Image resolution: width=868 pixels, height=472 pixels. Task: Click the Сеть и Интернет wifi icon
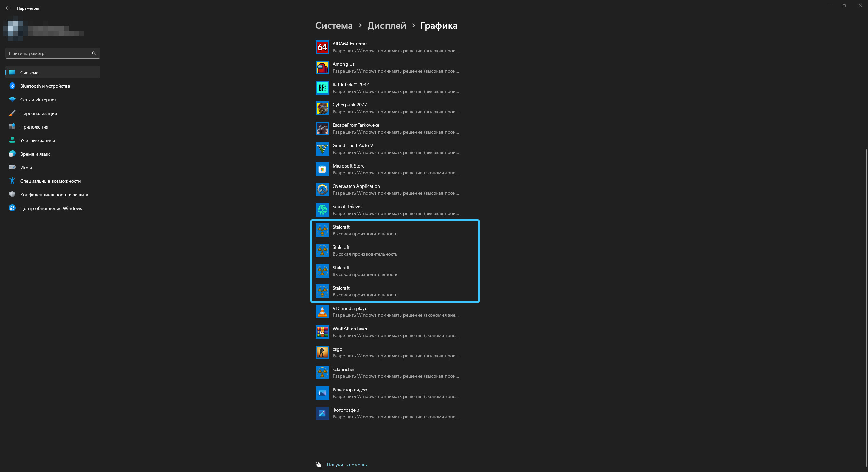[x=12, y=99]
